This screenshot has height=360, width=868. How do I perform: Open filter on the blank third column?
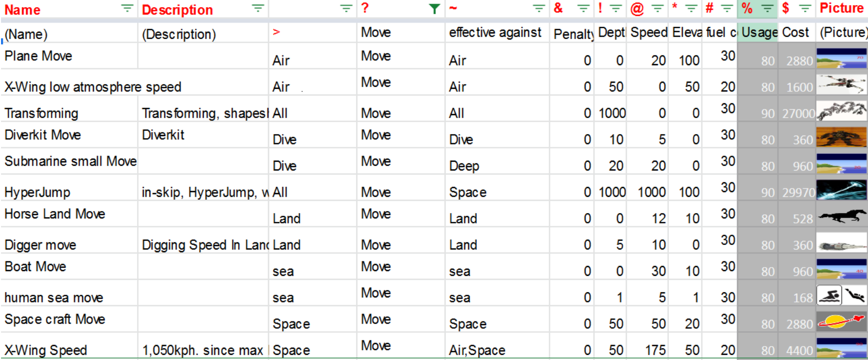[346, 8]
